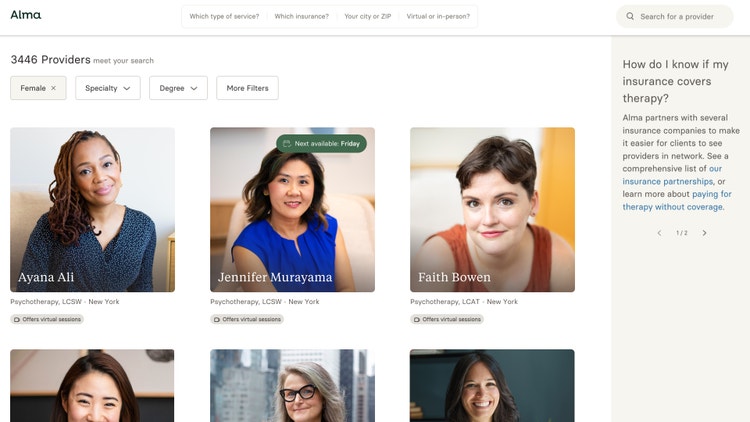The height and width of the screenshot is (422, 750).
Task: Click the search magnifier icon
Action: tap(630, 16)
